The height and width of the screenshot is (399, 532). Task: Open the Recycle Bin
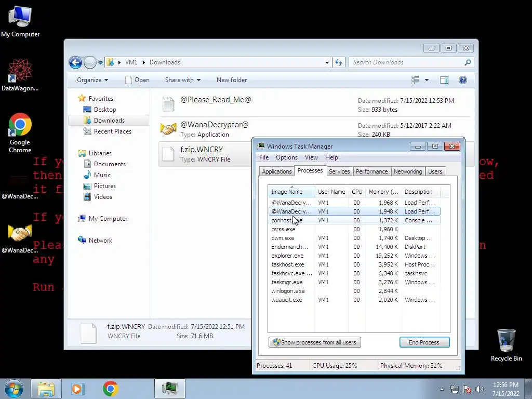click(506, 344)
